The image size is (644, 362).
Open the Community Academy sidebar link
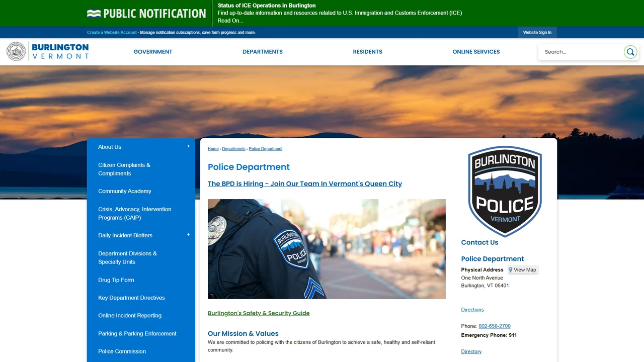coord(125,191)
